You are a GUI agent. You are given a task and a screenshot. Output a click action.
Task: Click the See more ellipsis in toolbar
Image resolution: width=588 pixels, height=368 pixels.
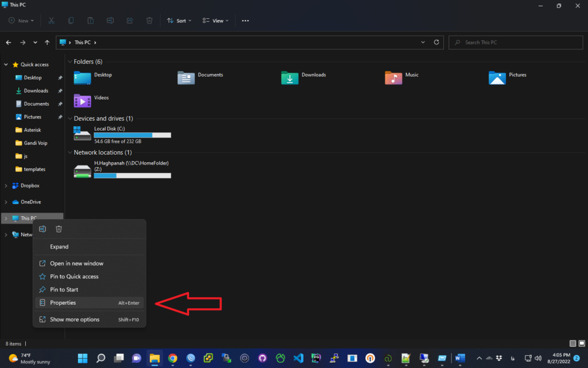pos(245,21)
